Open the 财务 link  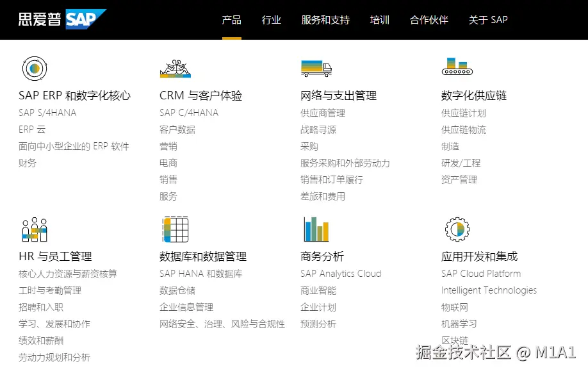tap(28, 163)
